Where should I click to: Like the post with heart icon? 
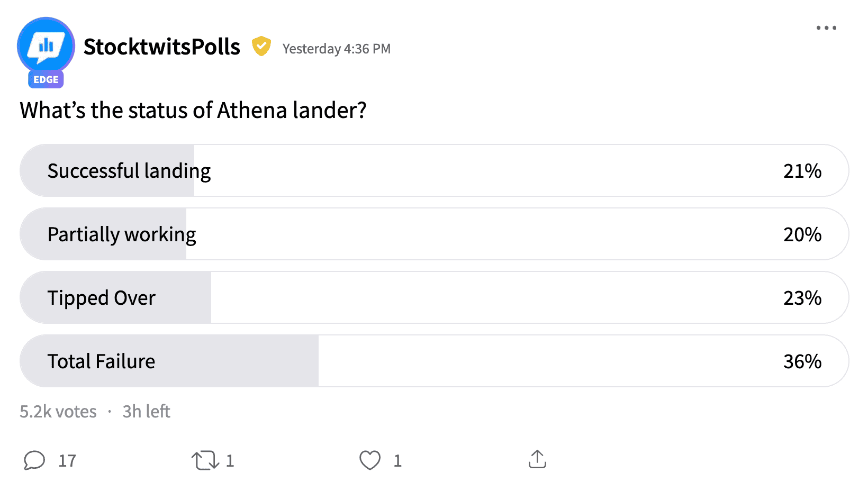[370, 460]
